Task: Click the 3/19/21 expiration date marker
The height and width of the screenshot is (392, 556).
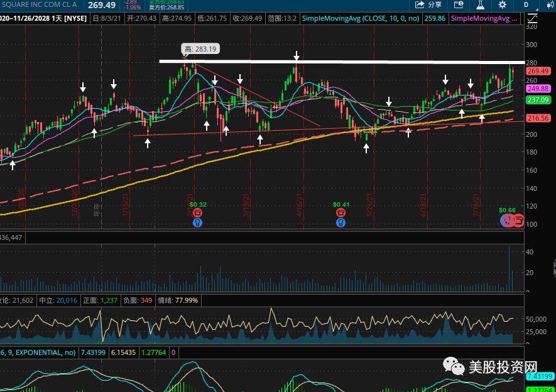Action: tap(246, 205)
